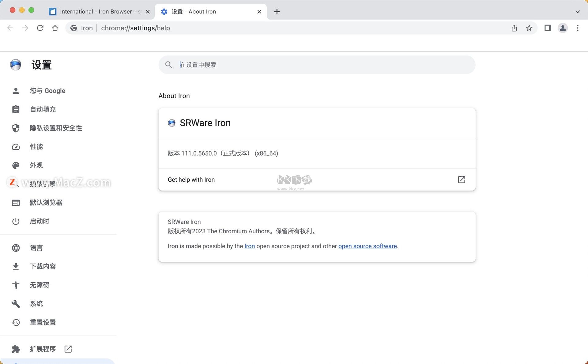Screen dimensions: 588x364
Task: Click the settings search field
Action: pos(317,65)
